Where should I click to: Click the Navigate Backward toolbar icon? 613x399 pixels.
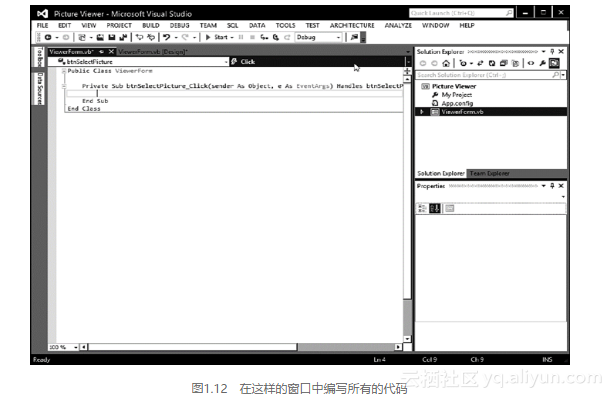pyautogui.click(x=48, y=37)
